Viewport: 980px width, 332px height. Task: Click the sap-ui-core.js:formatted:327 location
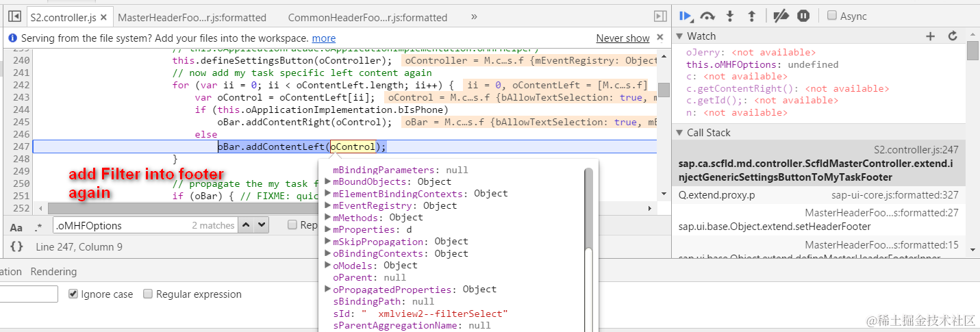(895, 195)
